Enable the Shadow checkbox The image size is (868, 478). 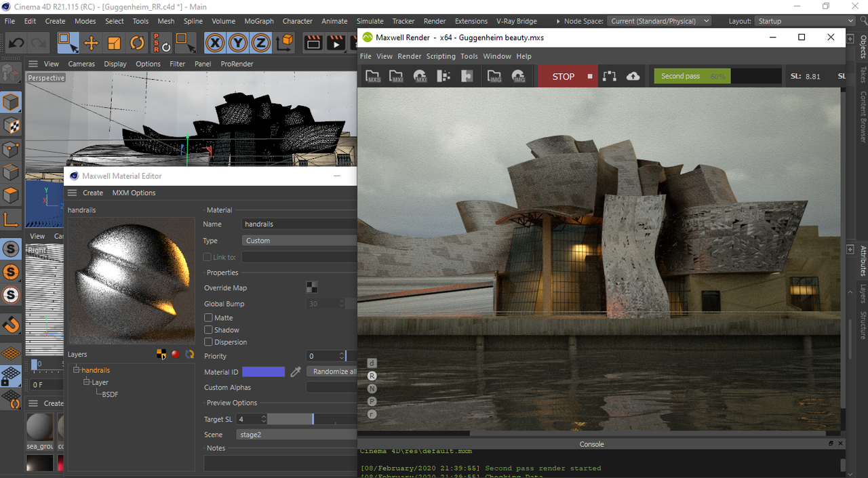[208, 330]
